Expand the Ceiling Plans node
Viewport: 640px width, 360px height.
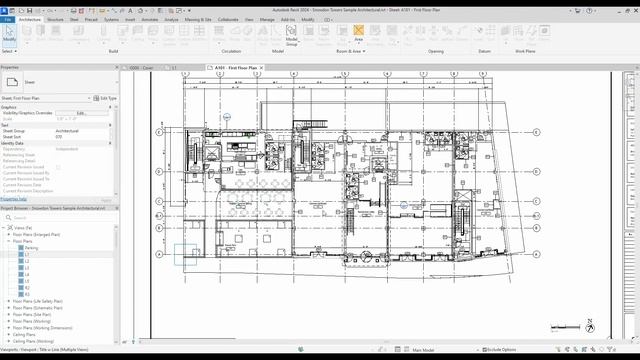click(x=9, y=334)
